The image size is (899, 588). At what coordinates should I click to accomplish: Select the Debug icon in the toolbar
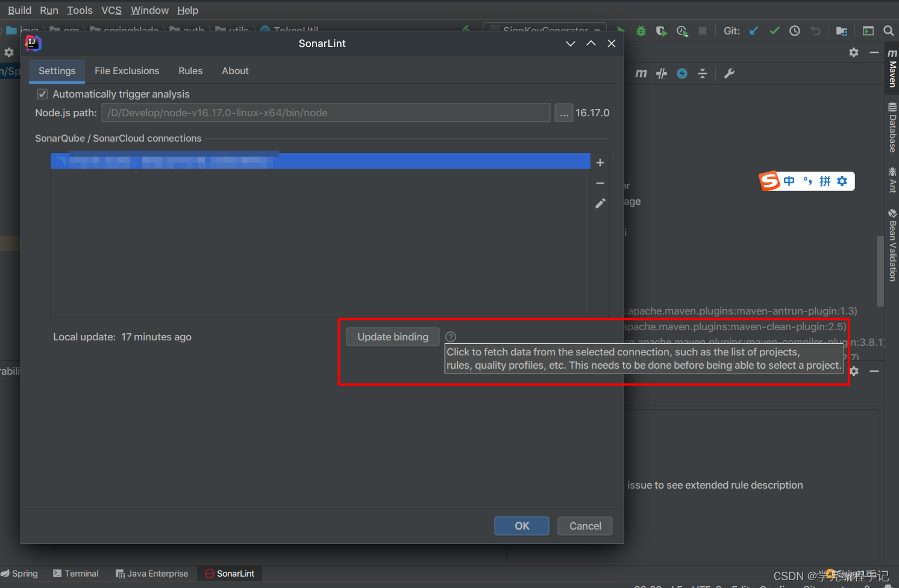tap(641, 31)
